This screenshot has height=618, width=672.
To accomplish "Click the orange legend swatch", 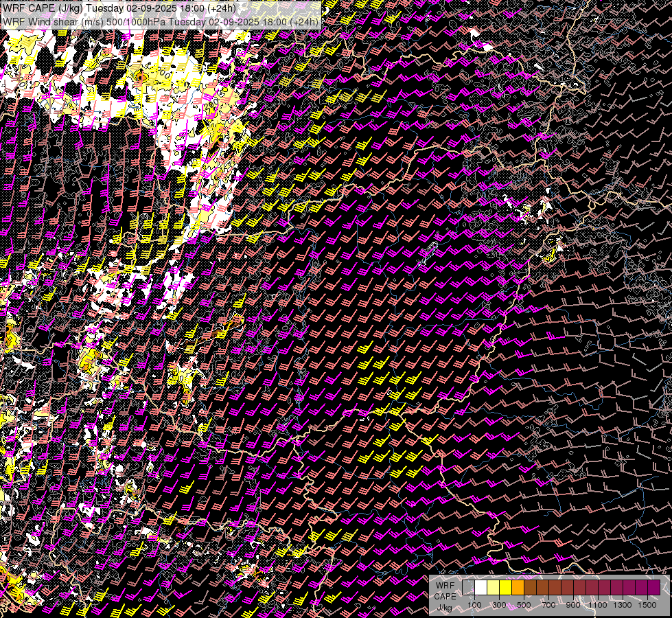I will (518, 587).
